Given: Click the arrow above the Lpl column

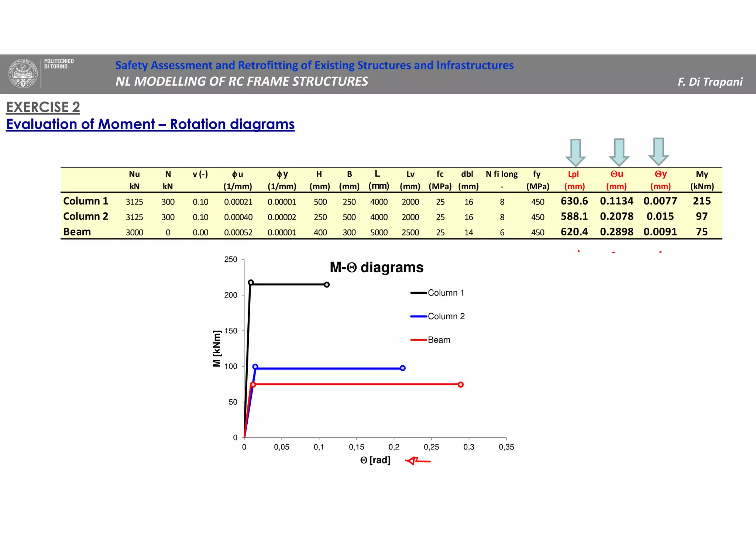Looking at the screenshot, I should click(x=575, y=152).
